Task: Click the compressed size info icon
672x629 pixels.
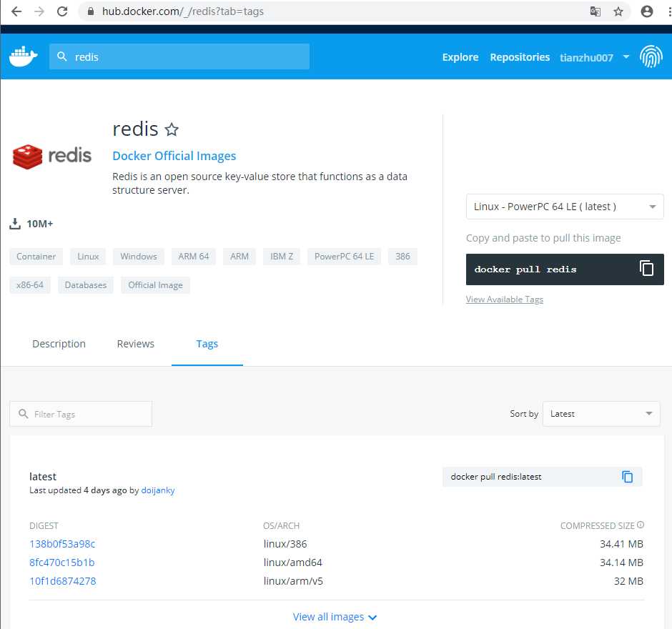Action: click(641, 525)
